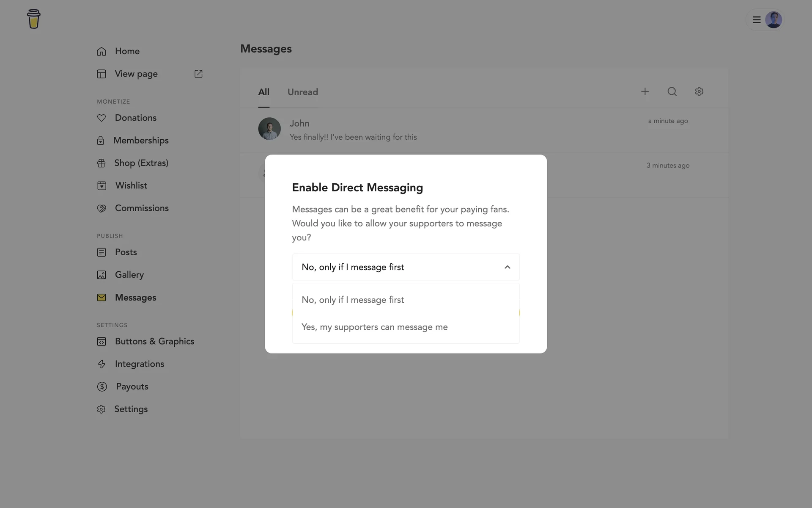Open the message search magnifier icon
Image resolution: width=812 pixels, height=508 pixels.
672,91
